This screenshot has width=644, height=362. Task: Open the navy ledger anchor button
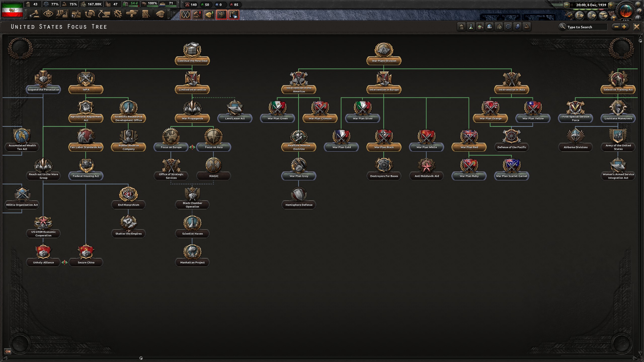[x=592, y=16]
